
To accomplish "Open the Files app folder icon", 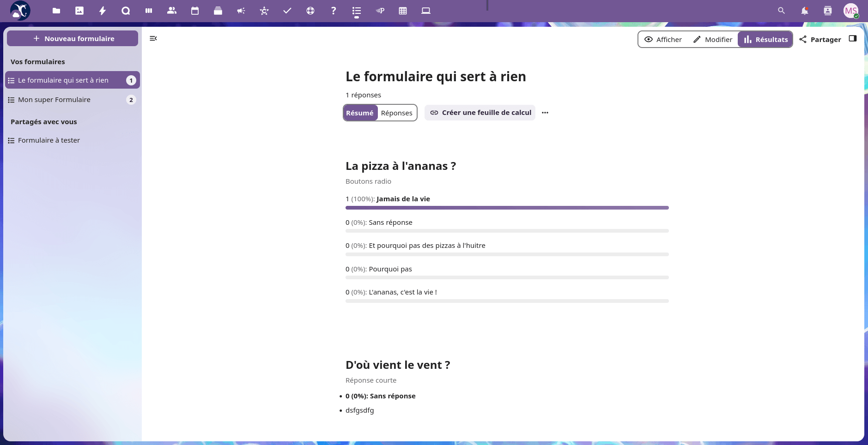I will [x=56, y=11].
